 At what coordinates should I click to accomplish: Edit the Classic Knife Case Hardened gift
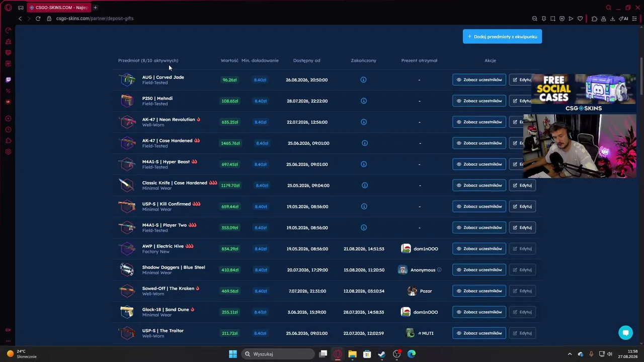click(x=522, y=186)
